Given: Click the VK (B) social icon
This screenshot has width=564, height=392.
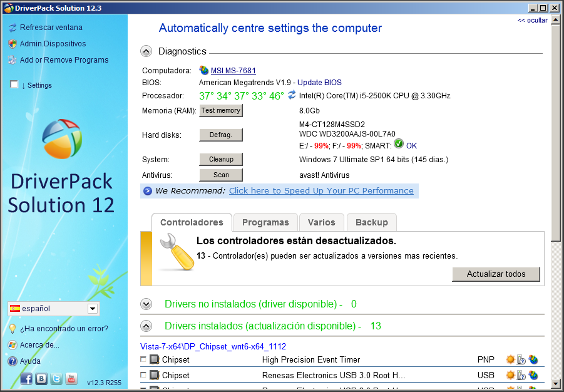Looking at the screenshot, I should coord(41,379).
